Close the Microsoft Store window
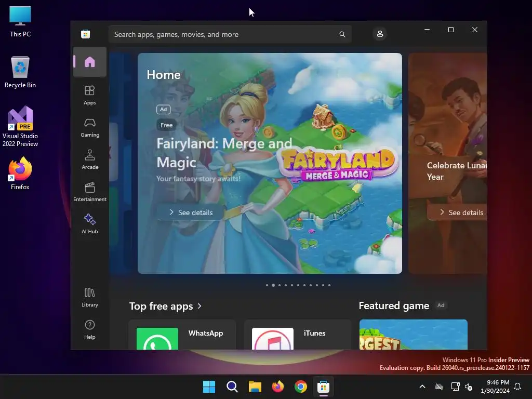Screen dimensions: 532x399 tap(475, 30)
